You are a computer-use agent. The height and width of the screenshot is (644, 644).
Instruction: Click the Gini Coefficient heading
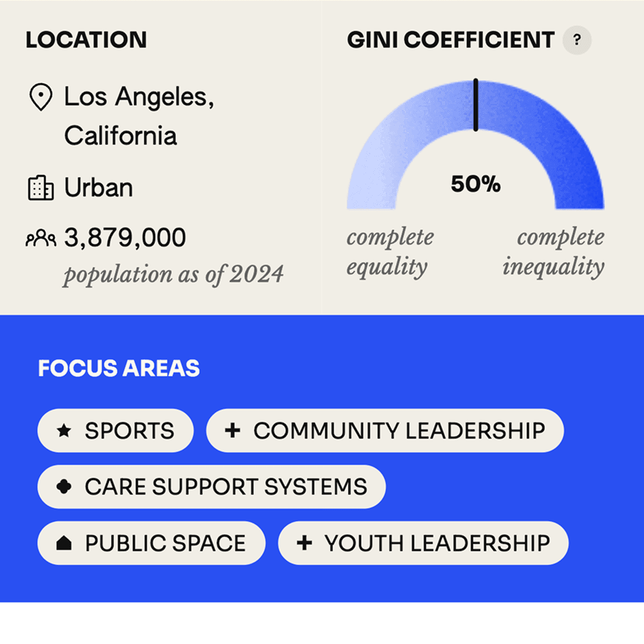click(x=451, y=40)
